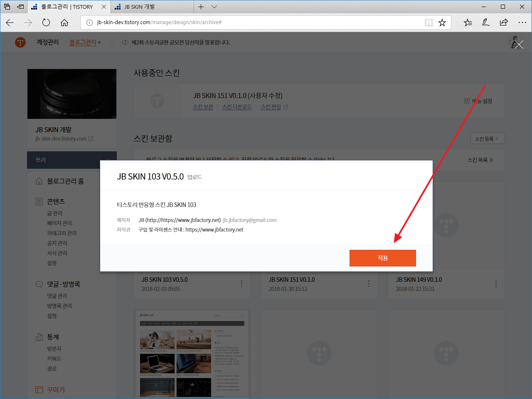Refresh the current page

tap(46, 22)
